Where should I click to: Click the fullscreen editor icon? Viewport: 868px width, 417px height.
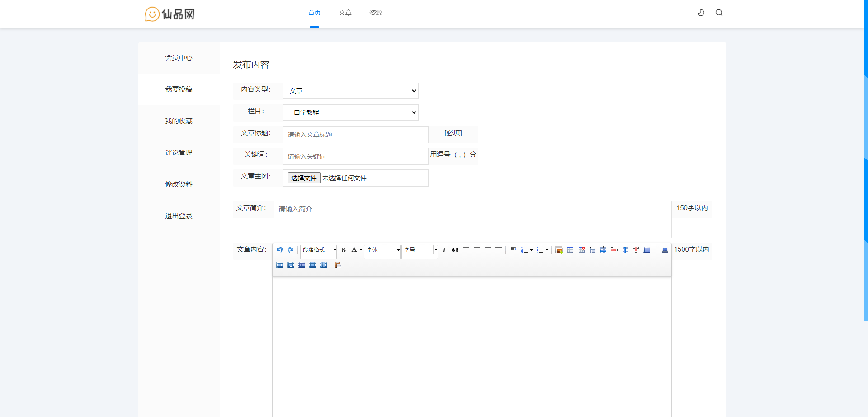coord(665,250)
